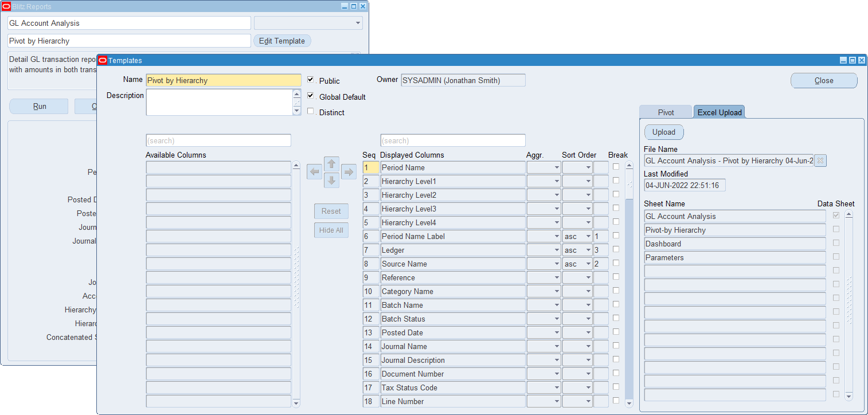The height and width of the screenshot is (415, 868).
Task: Click the move down arrow icon
Action: click(331, 181)
